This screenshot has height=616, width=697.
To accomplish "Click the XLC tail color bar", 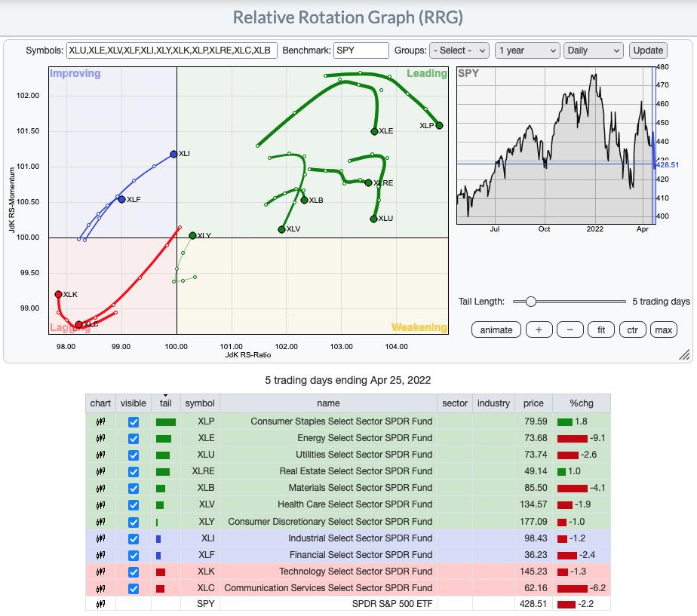I will 161,589.
